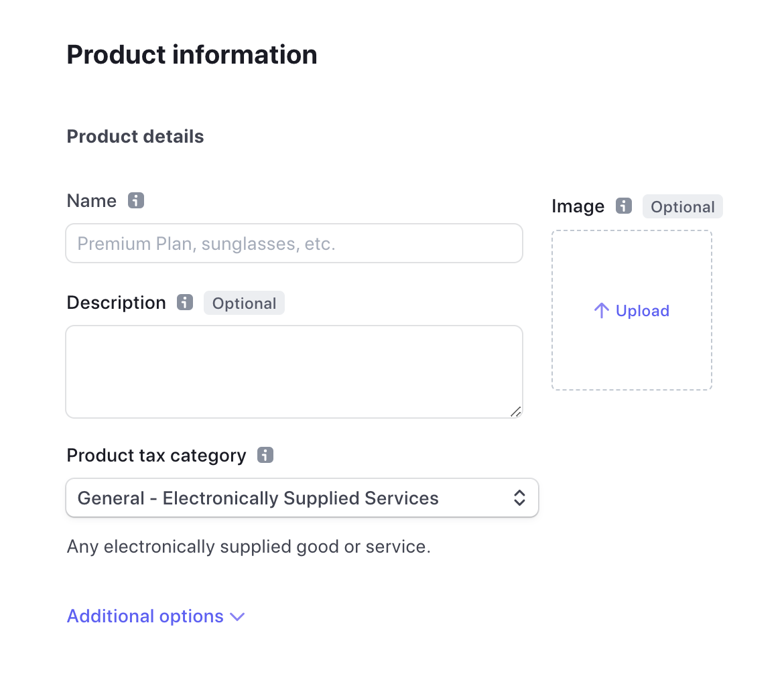The image size is (784, 690).
Task: Click the Description textarea resize handle
Action: 516,411
